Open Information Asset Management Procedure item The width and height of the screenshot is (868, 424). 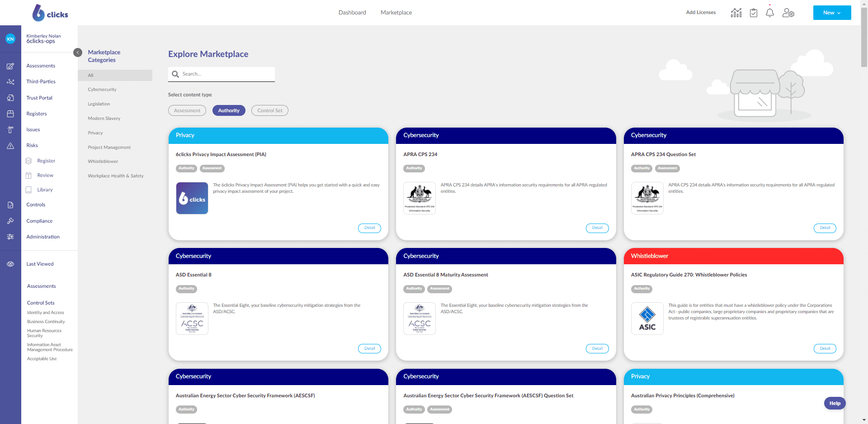[50, 348]
